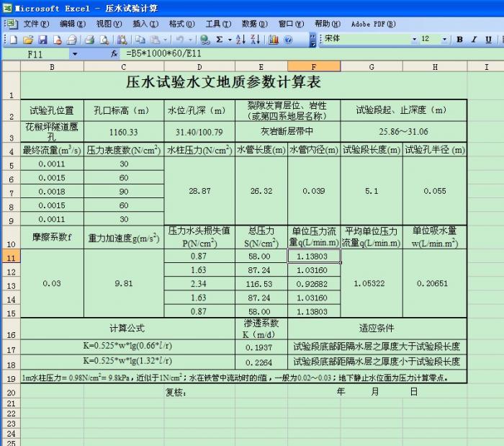This screenshot has width=504, height=446.
Task: Click the formula bar containing =B5*1000*60/E11
Action: tap(288, 54)
